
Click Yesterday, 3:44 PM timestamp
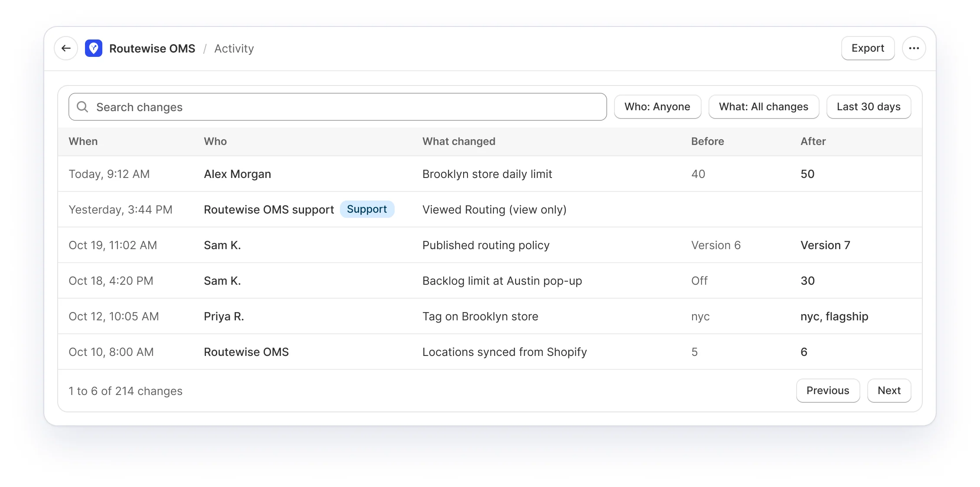[x=121, y=210]
